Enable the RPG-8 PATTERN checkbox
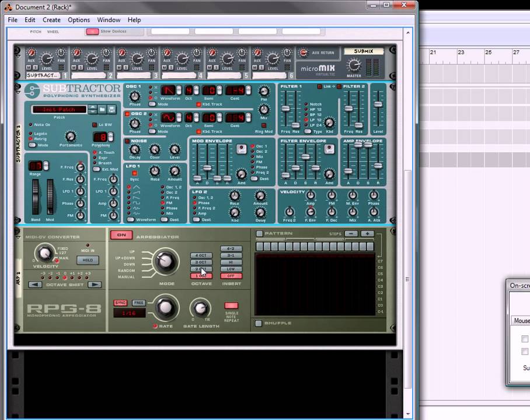Image resolution: width=530 pixels, height=420 pixels. [259, 233]
